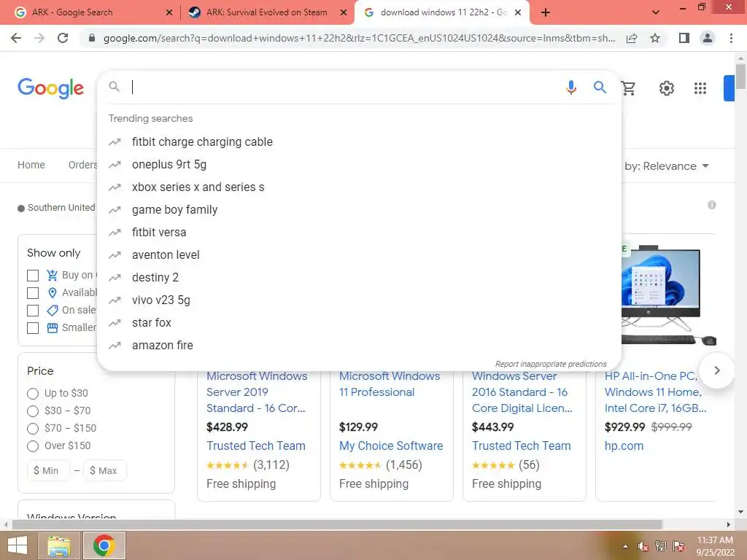Open File Explorer from the taskbar

pyautogui.click(x=58, y=545)
